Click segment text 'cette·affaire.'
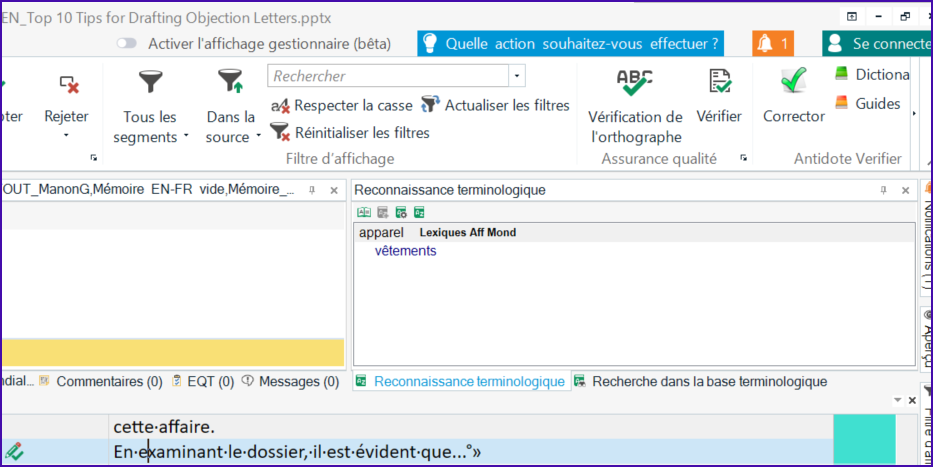Screen dimensions: 933x467 164,427
